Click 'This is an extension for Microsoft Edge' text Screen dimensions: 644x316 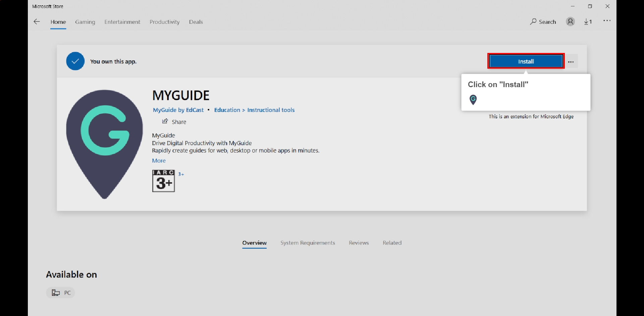point(531,117)
